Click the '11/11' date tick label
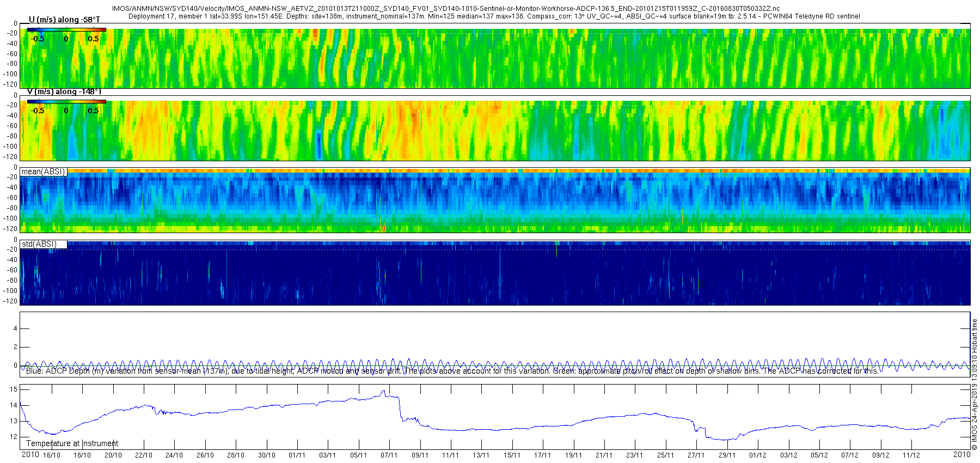 click(451, 455)
